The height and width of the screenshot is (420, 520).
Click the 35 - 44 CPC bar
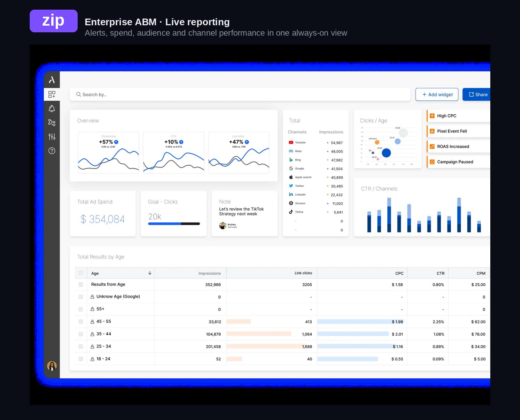pyautogui.click(x=353, y=334)
